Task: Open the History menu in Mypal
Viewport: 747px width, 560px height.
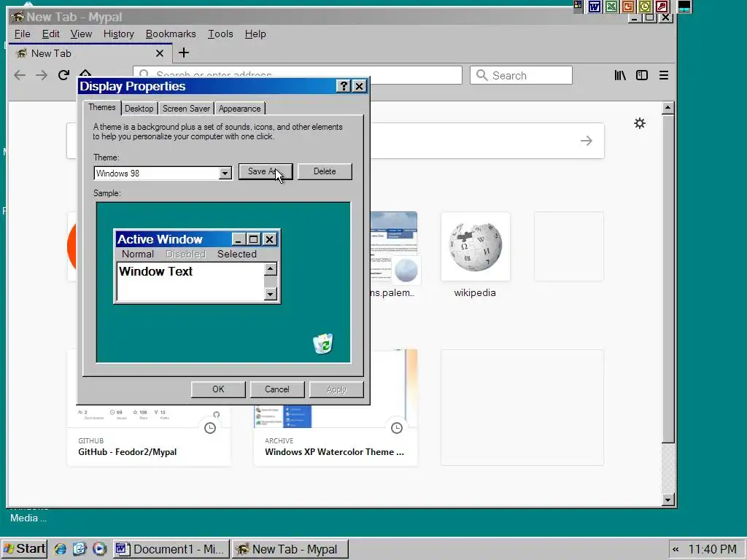Action: click(119, 34)
